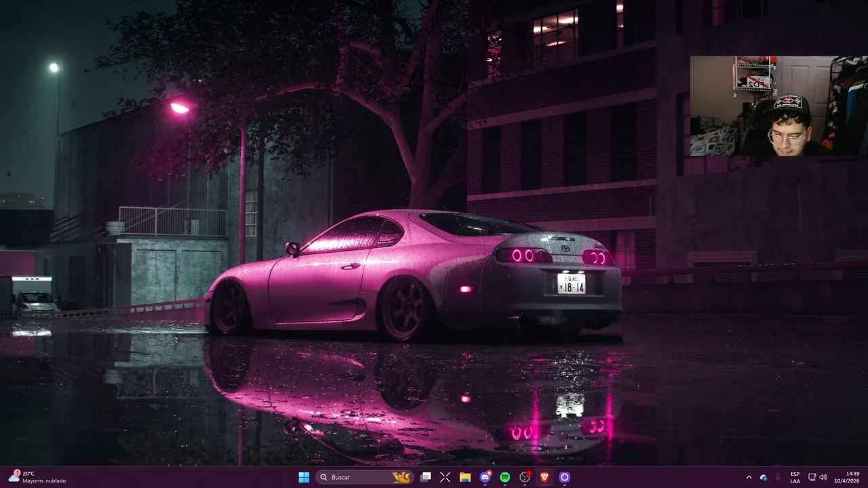Open the crossed-lines app on the taskbar
868x488 pixels.
[446, 477]
